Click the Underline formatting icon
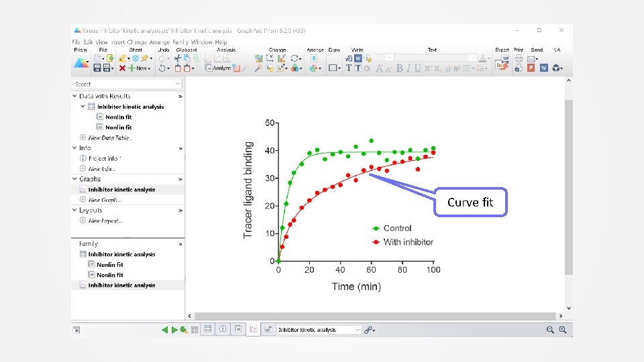The height and width of the screenshot is (362, 644). tap(417, 68)
